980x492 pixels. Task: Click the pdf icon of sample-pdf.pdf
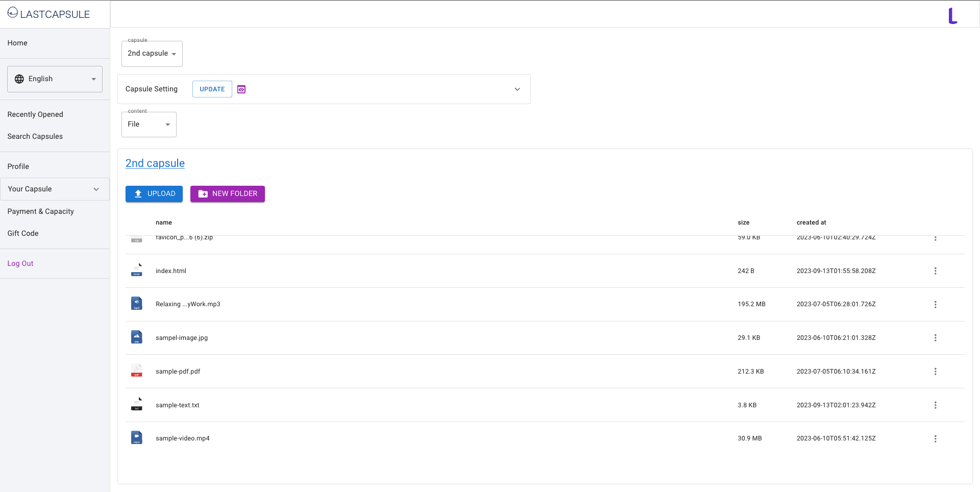coord(137,371)
